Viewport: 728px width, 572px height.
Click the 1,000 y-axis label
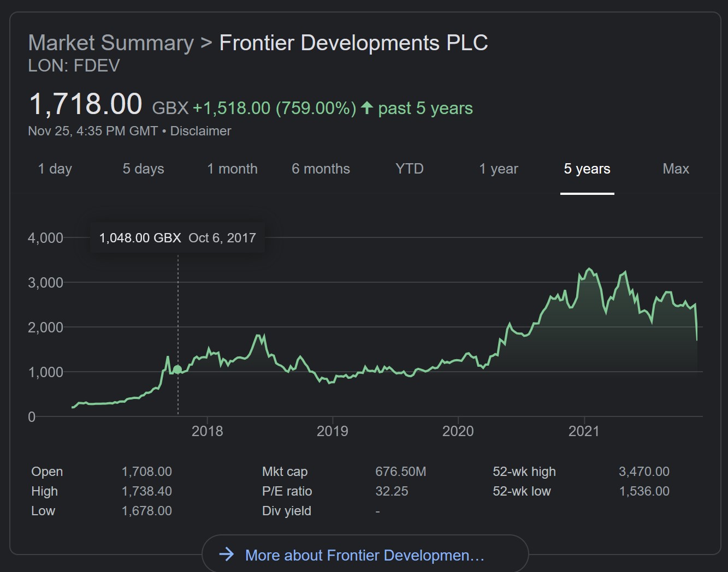[45, 372]
